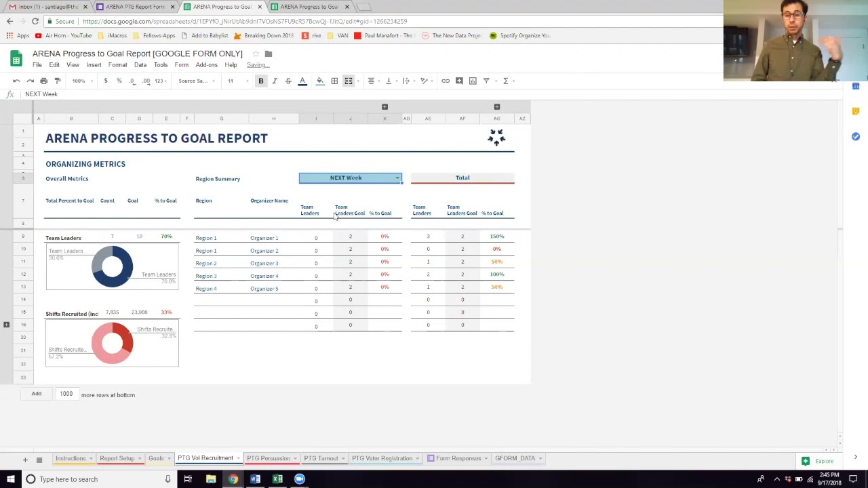This screenshot has width=868, height=488.
Task: Print the spreadsheet with the printer icon
Action: [x=43, y=81]
